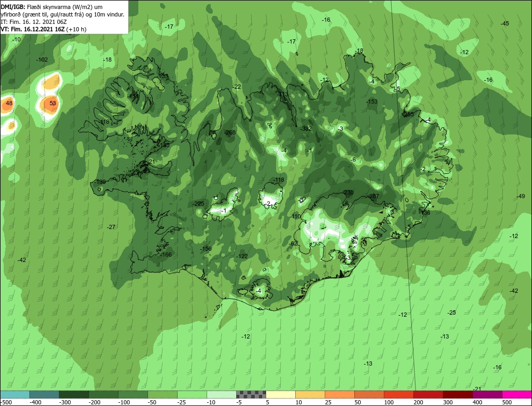Click the "-500" legend scale label
Viewport: 532px width, 406px height.
click(7, 402)
